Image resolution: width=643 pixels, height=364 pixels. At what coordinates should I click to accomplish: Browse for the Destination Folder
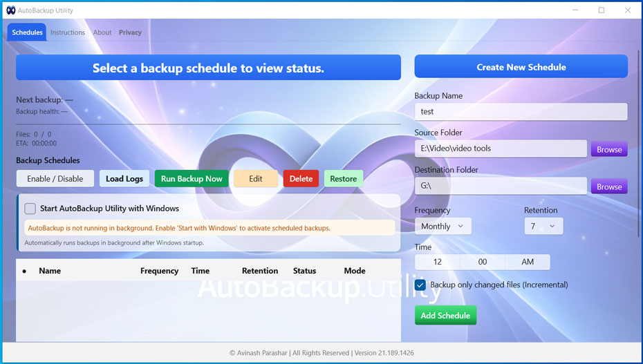click(x=609, y=186)
